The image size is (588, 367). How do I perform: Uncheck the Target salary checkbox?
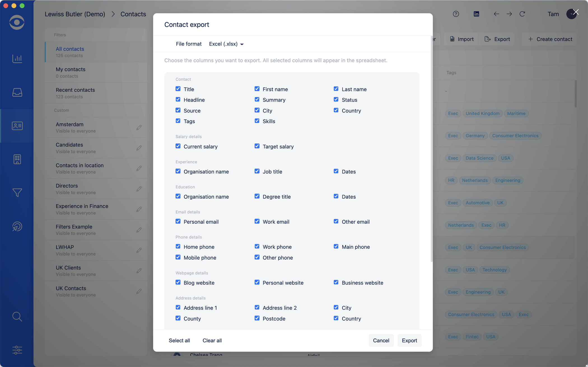click(x=257, y=146)
